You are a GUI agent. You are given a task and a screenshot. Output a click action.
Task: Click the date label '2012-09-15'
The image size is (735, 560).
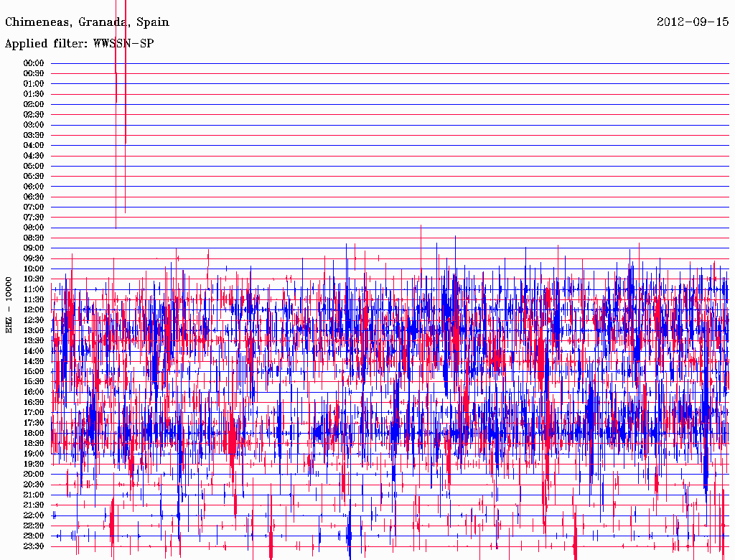click(693, 22)
